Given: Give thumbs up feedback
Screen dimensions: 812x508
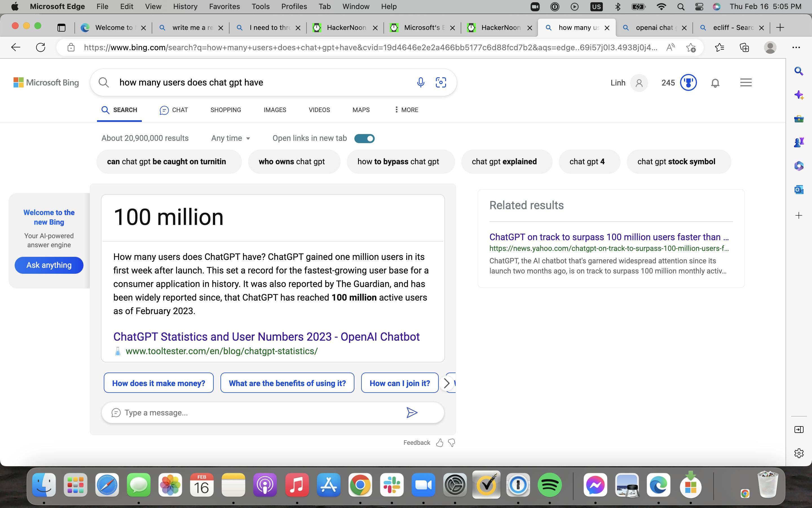Looking at the screenshot, I should click(439, 443).
